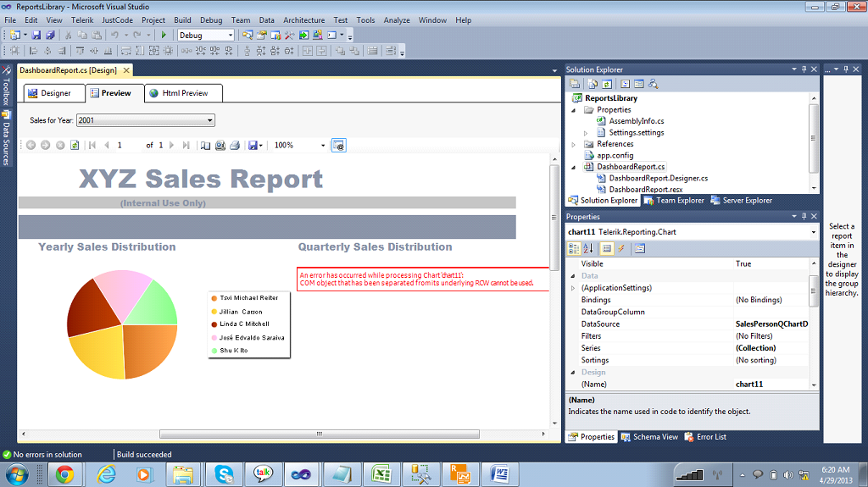Collapse the Properties folder in Solution Explorer
The image size is (868, 487).
(574, 109)
